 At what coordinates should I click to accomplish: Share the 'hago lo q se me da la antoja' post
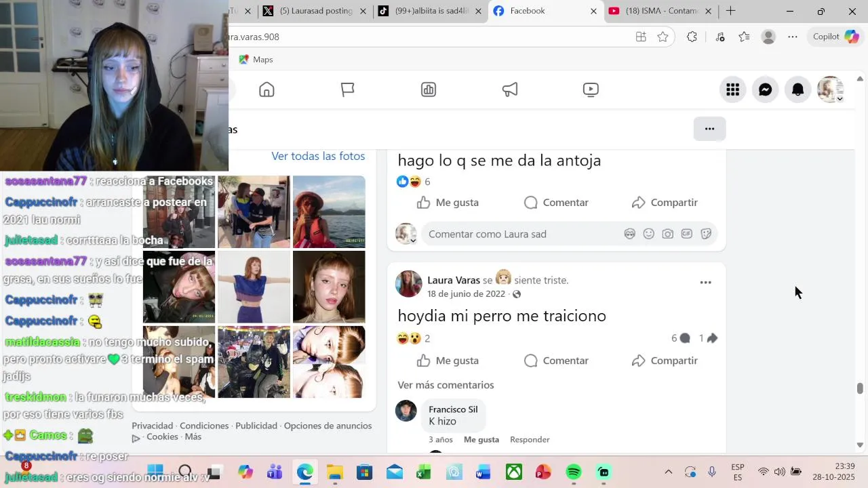click(x=665, y=203)
